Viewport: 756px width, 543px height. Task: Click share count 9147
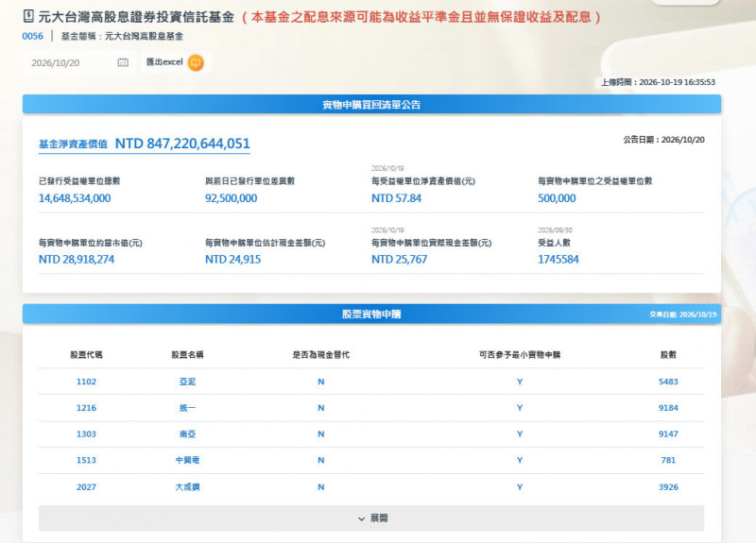[x=668, y=434]
